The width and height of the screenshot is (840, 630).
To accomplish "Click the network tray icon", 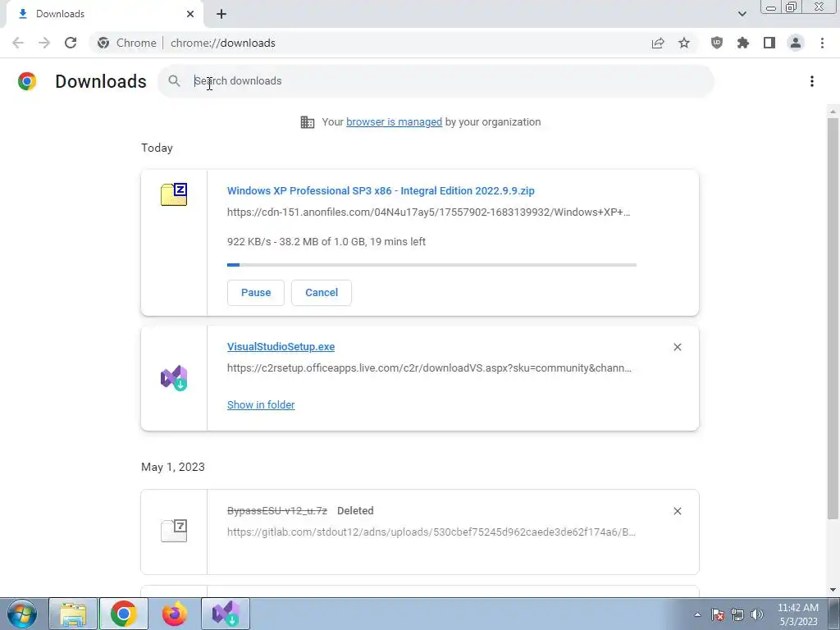I will coord(737,614).
